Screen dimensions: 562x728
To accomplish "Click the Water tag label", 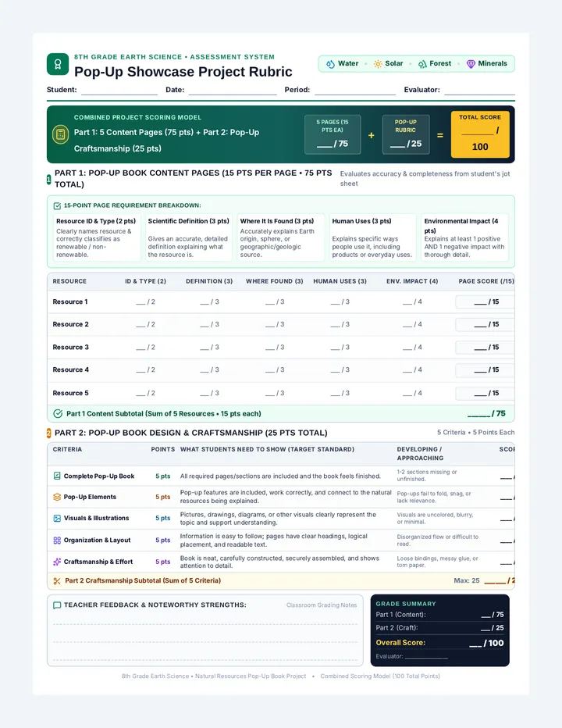I will coord(348,63).
